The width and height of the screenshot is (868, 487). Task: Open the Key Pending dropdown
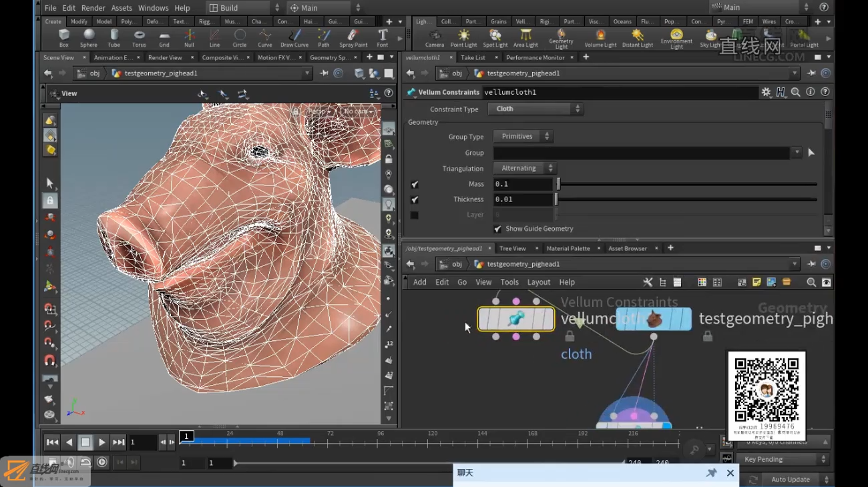coord(783,459)
